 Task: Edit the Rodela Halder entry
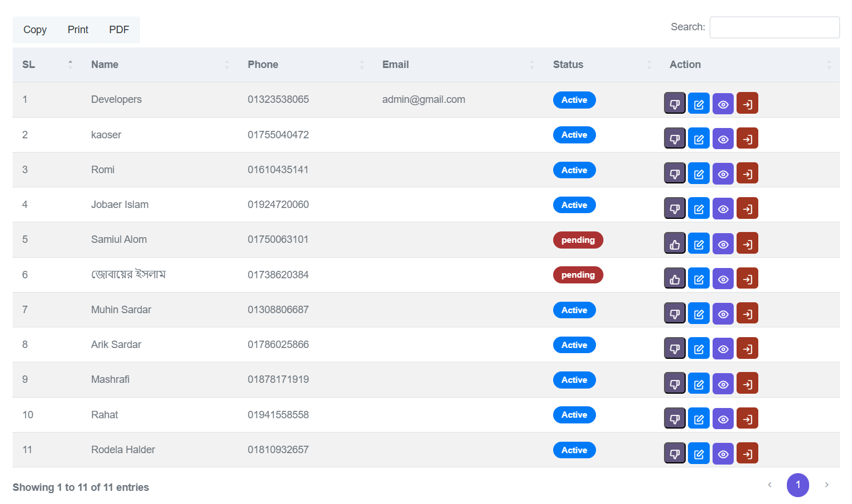pyautogui.click(x=698, y=454)
